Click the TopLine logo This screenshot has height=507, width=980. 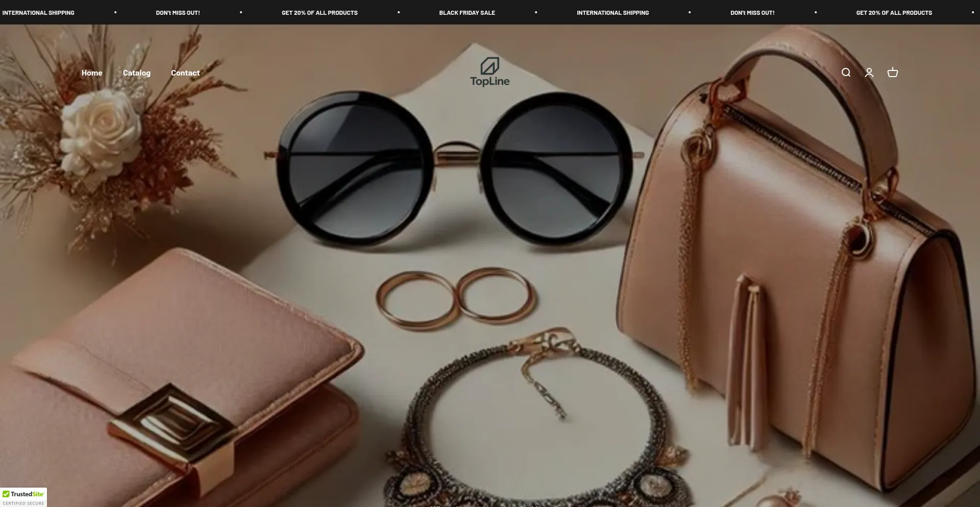(x=489, y=72)
